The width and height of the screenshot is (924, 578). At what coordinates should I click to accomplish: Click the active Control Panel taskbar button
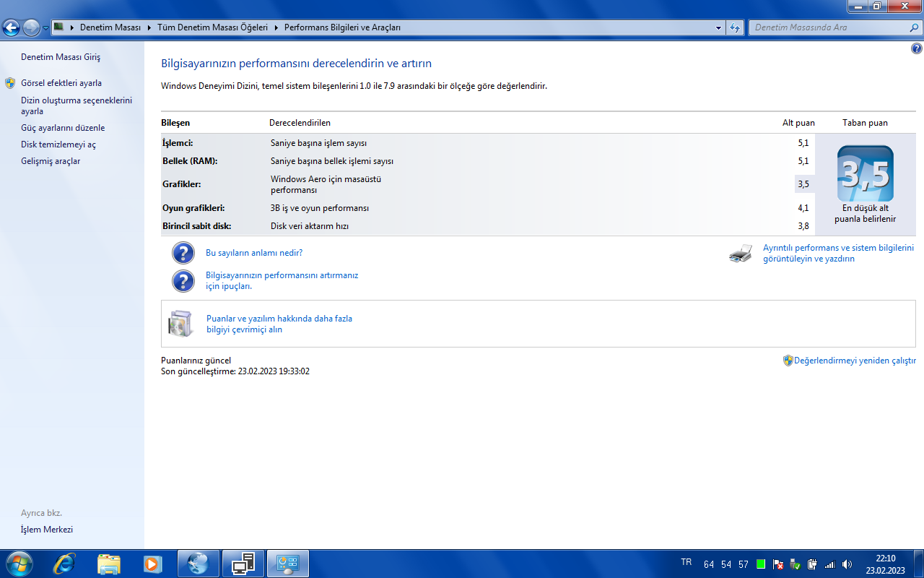click(288, 564)
